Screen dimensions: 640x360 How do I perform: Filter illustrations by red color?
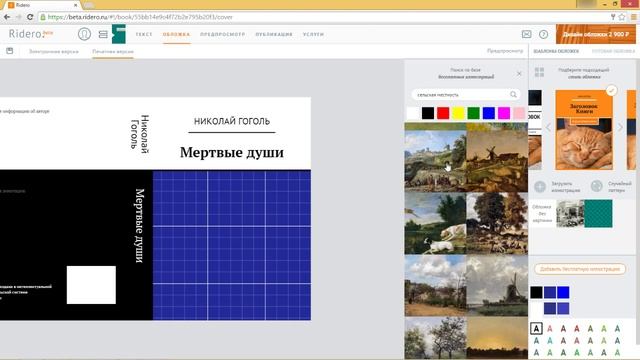[443, 113]
